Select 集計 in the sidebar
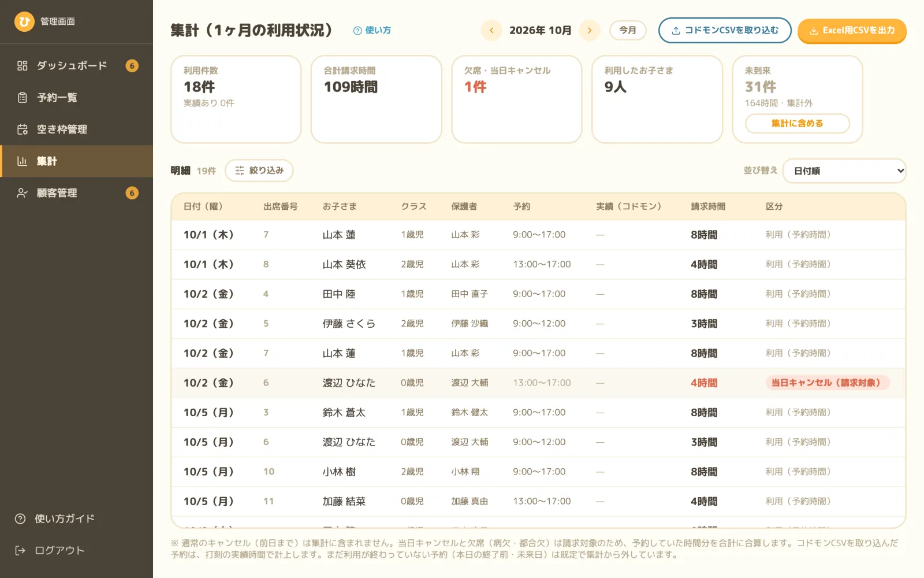The image size is (924, 578). click(76, 161)
